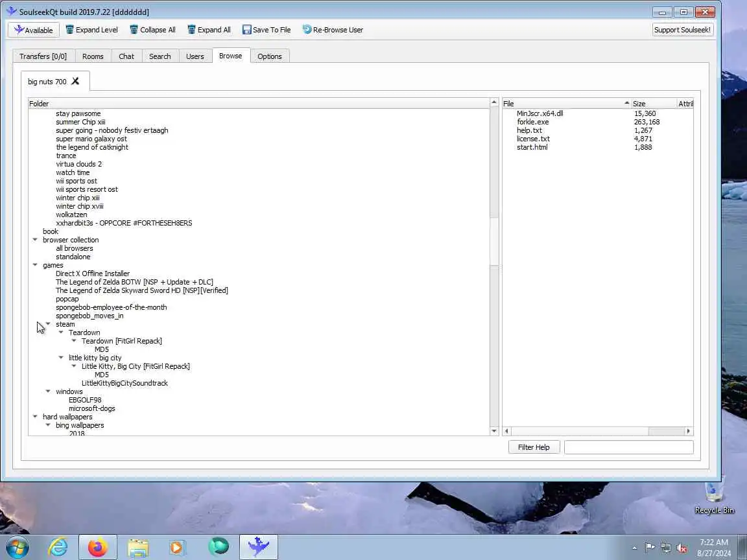Open the Options tab
747x560 pixels.
[x=270, y=56]
